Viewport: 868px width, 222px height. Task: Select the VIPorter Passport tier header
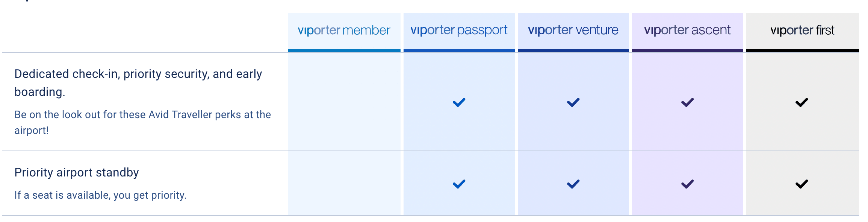point(459,30)
